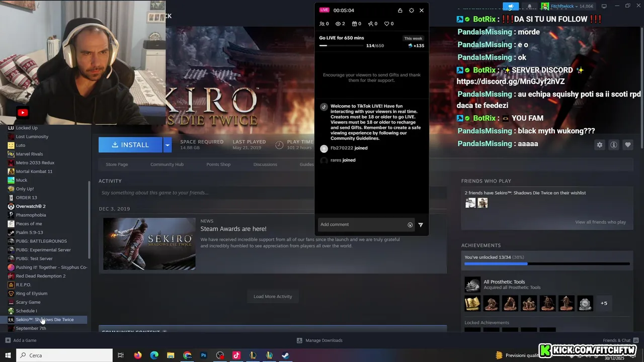Select Phasmophobia in library list
The width and height of the screenshot is (644, 362).
pos(31,215)
